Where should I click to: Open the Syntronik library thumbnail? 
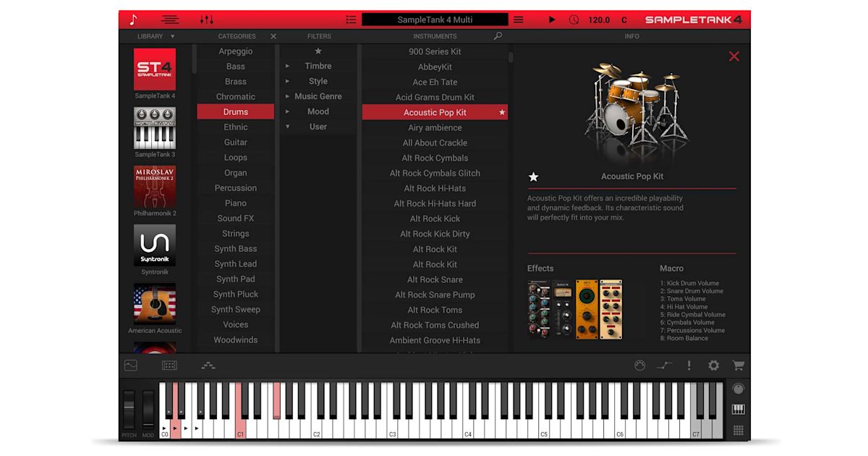154,245
